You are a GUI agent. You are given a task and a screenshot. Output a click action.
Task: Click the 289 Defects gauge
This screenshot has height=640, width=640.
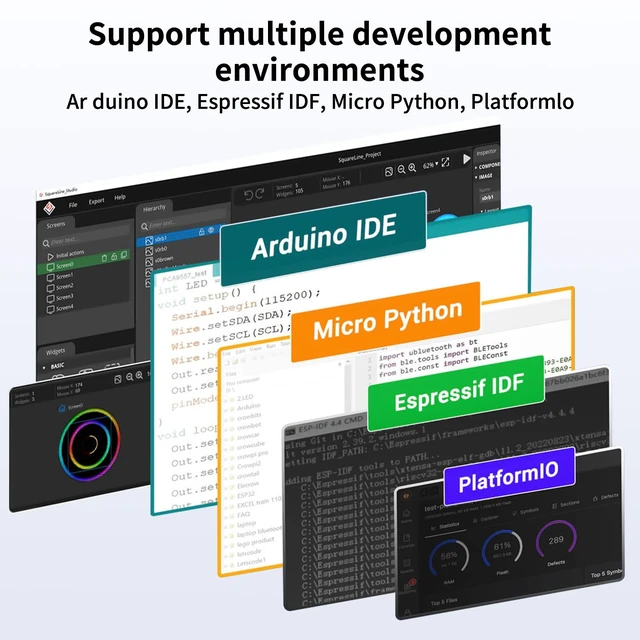pyautogui.click(x=556, y=540)
